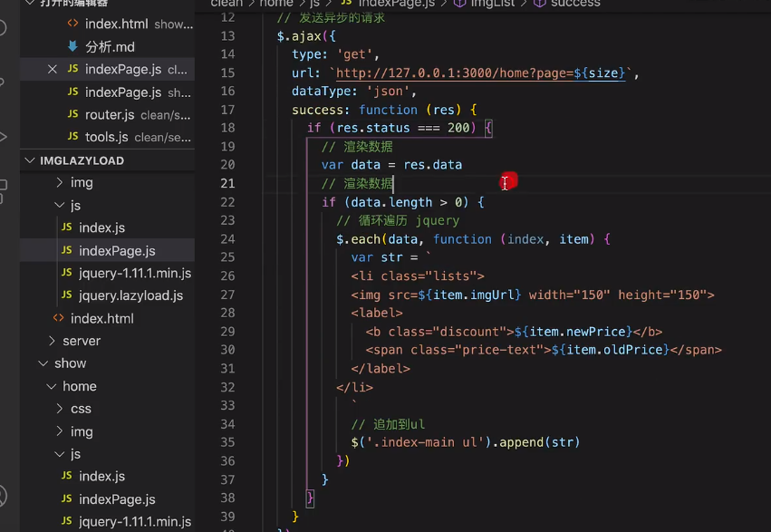Click the type: 'get' line

coord(335,54)
